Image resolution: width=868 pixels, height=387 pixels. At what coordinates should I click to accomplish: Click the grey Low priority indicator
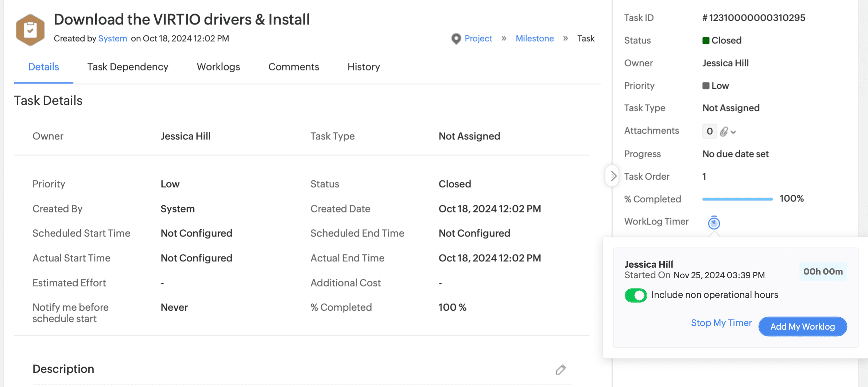point(706,86)
